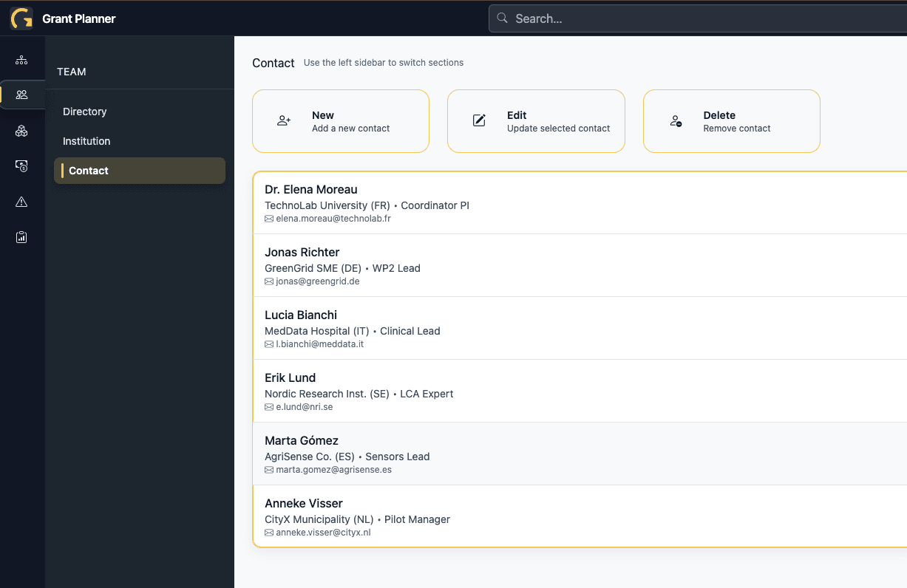Screen dimensions: 907x588
Task: Open the project hierarchy section in the sidebar
Action: tap(22, 59)
